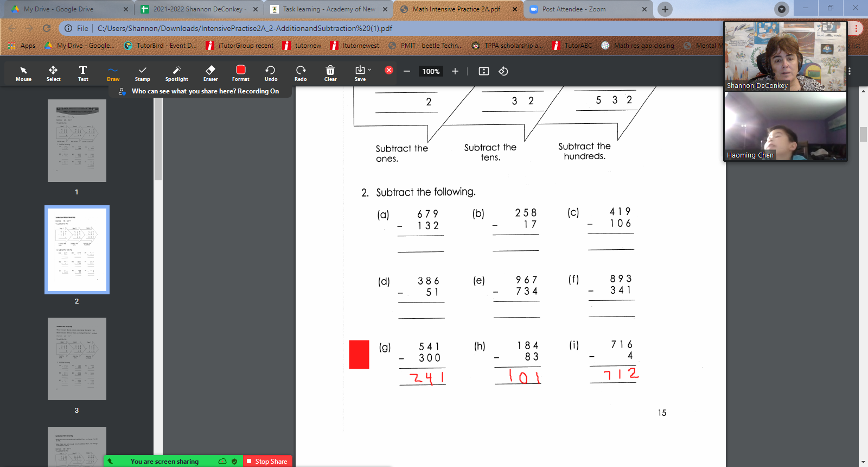
Task: Fit the PDF page to width
Action: pos(484,71)
